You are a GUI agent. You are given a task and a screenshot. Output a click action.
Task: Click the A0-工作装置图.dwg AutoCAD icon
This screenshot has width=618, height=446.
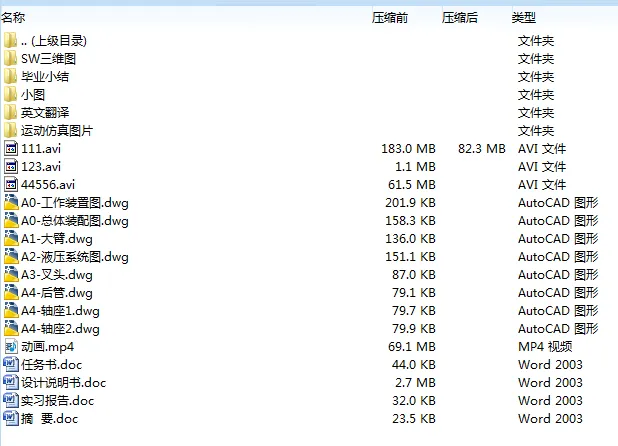pyautogui.click(x=11, y=203)
